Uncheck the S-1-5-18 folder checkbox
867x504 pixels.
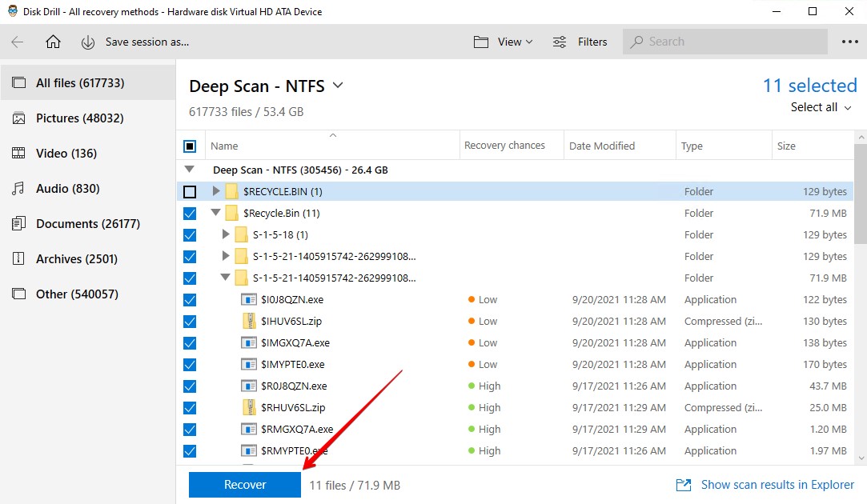pos(190,235)
